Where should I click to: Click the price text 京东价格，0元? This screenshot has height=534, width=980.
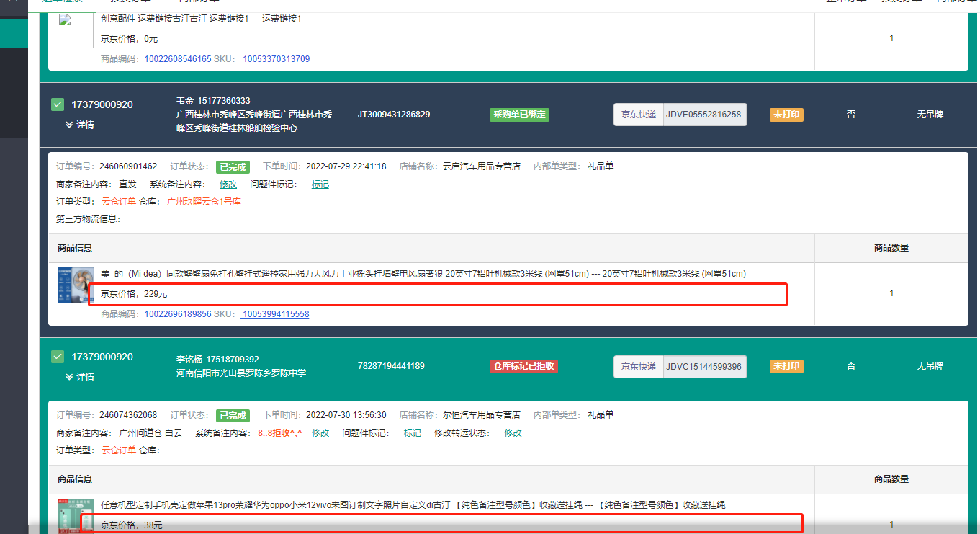point(130,39)
